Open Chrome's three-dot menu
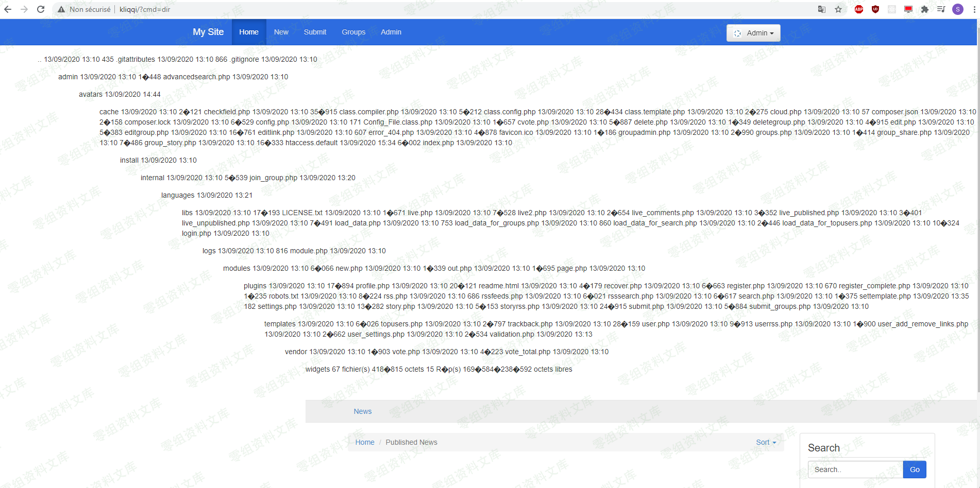This screenshot has height=488, width=980. pos(974,9)
